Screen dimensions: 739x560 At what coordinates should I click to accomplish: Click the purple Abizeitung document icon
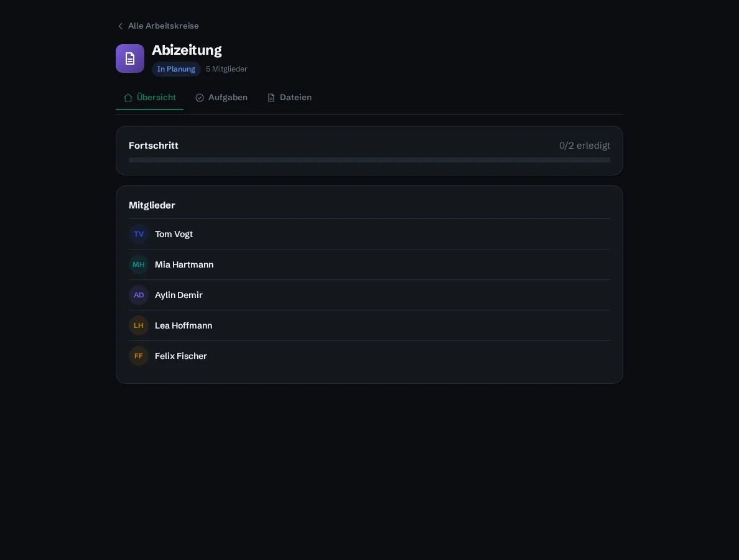129,58
